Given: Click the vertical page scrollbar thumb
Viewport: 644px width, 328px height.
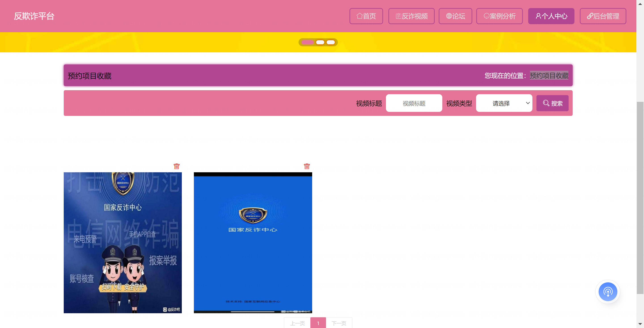Looking at the screenshot, I should 640,198.
